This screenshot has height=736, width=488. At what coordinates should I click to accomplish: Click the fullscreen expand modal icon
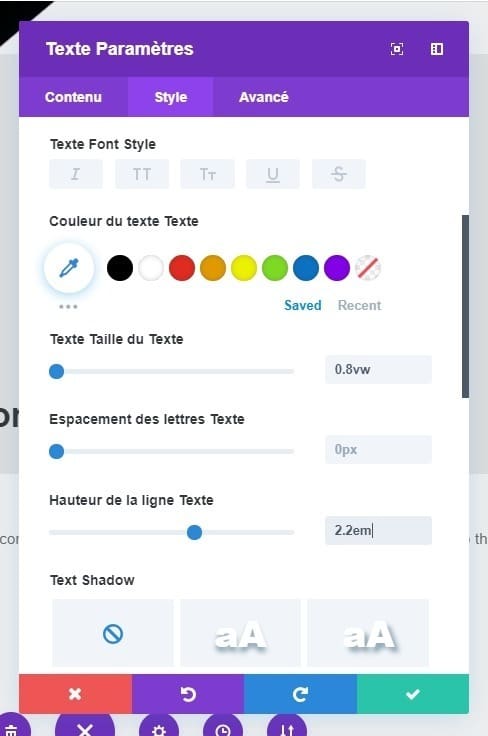(x=397, y=49)
